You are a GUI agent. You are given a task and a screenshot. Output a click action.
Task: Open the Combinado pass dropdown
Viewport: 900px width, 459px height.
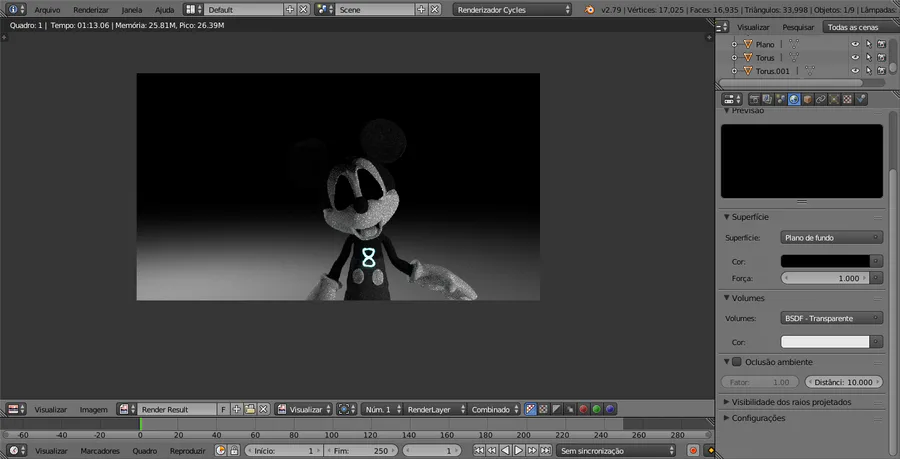click(494, 410)
